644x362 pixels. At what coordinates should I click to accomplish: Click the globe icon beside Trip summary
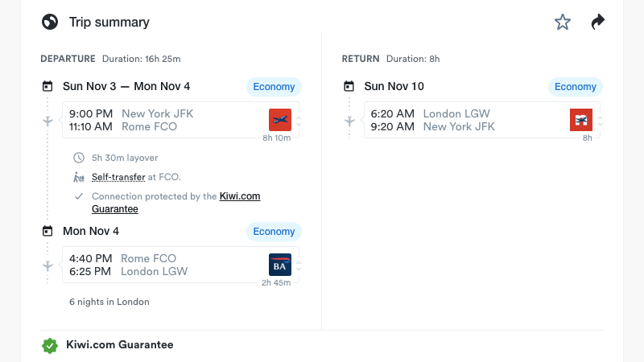coord(50,22)
